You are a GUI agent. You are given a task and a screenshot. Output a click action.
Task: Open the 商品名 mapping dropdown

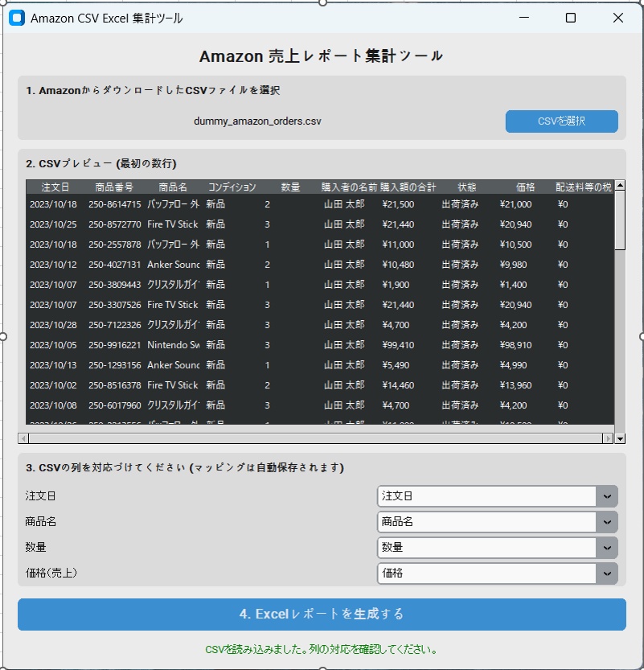[x=607, y=522]
